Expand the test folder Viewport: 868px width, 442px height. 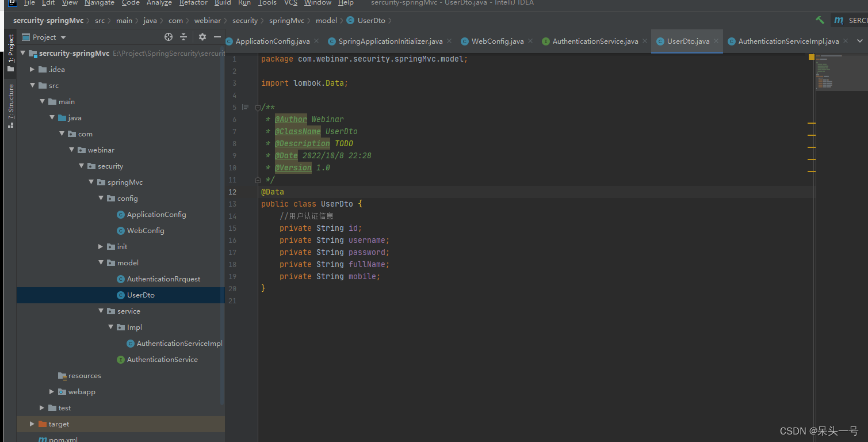click(43, 407)
